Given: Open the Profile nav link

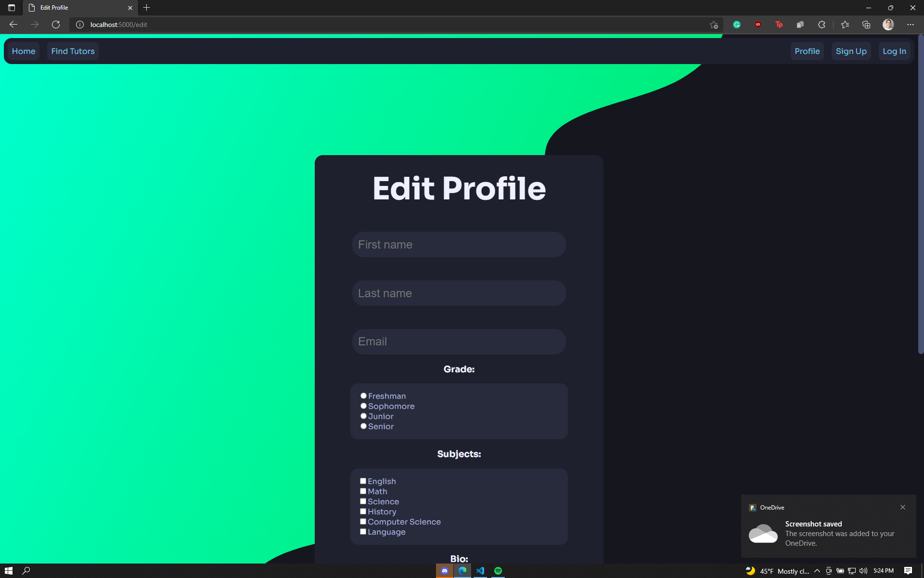Looking at the screenshot, I should [807, 51].
